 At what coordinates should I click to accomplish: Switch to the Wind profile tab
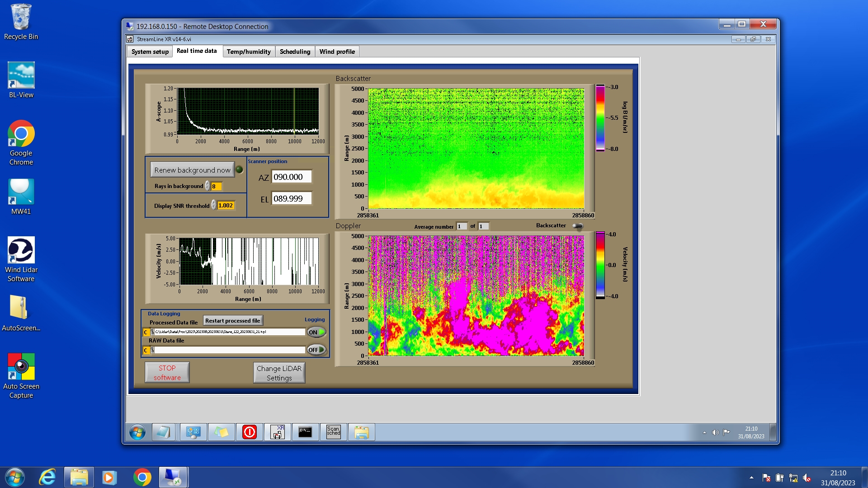pyautogui.click(x=337, y=52)
